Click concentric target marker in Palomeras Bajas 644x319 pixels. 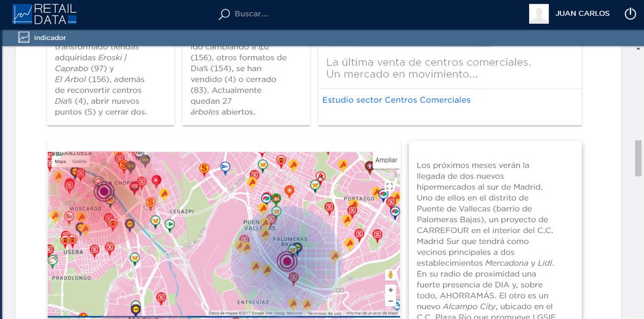(287, 262)
